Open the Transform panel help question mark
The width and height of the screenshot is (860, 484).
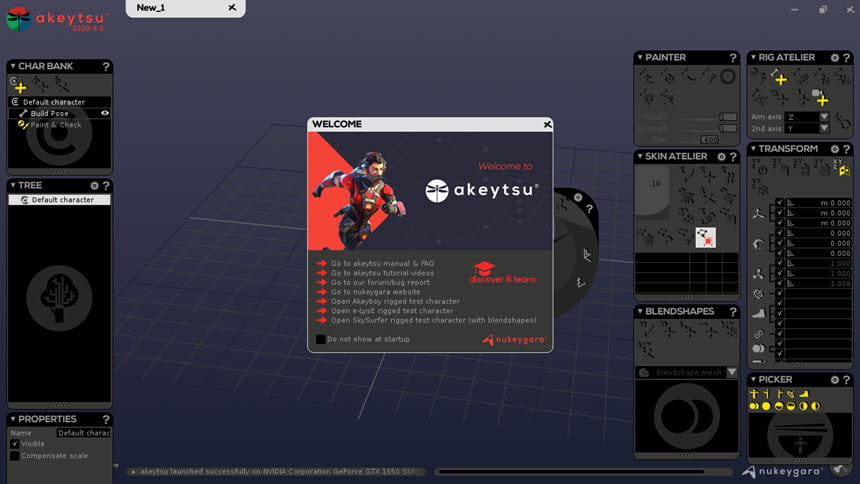tap(846, 149)
